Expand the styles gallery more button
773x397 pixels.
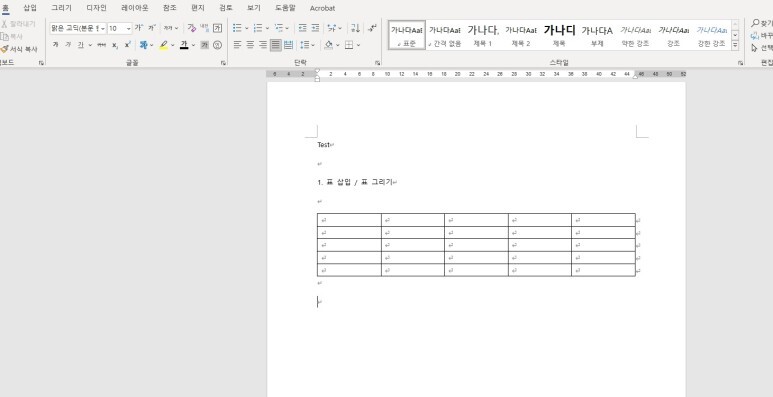pyautogui.click(x=735, y=45)
